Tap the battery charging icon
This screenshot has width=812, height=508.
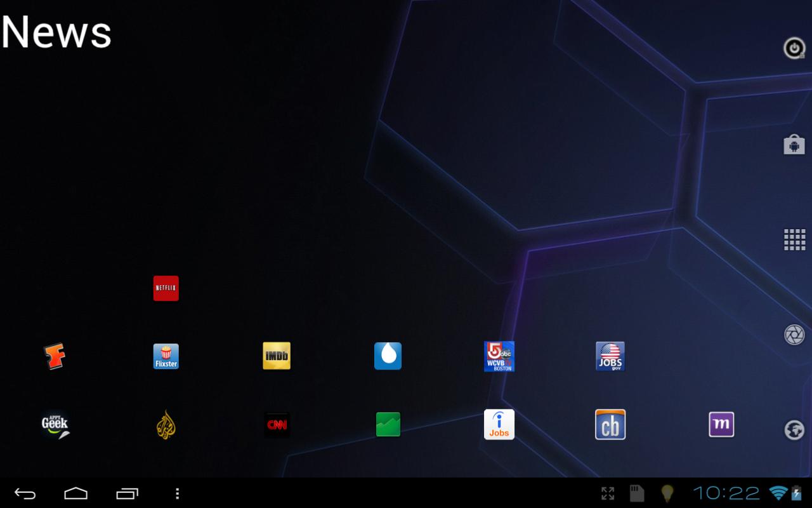tap(796, 493)
